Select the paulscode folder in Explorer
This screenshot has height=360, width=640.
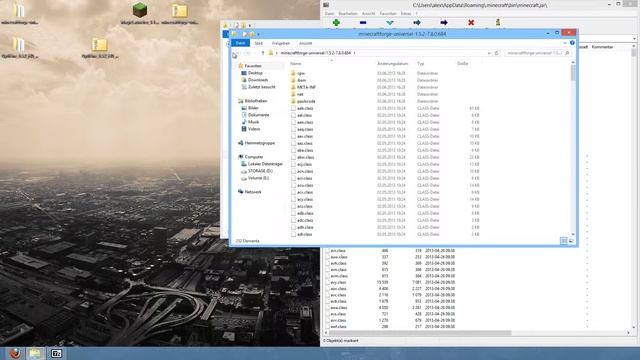pyautogui.click(x=306, y=101)
